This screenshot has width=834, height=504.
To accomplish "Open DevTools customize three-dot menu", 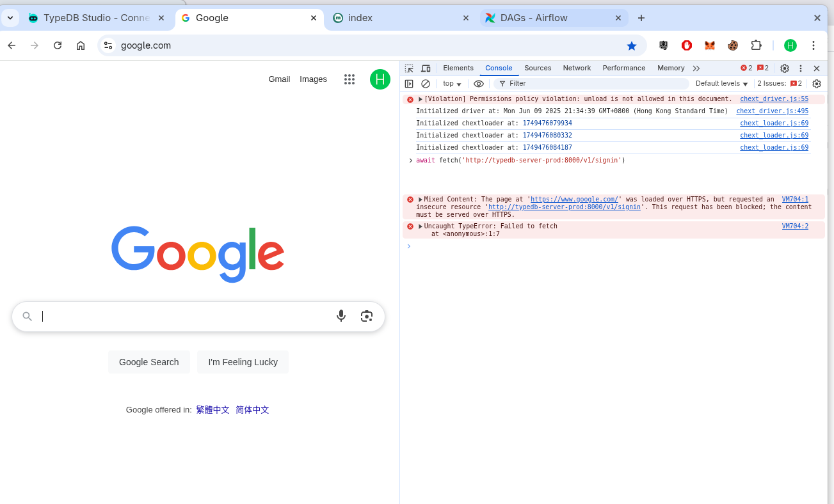I will click(x=801, y=68).
